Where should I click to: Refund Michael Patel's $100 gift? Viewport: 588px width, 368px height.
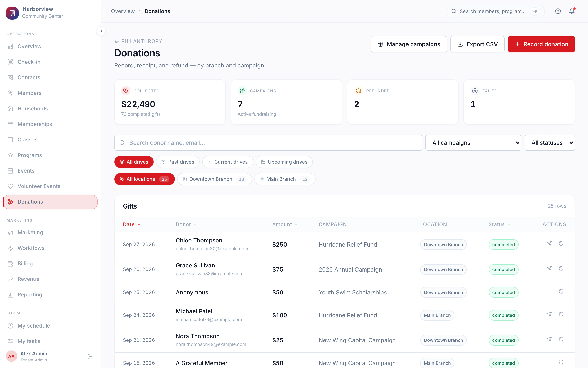(x=561, y=314)
